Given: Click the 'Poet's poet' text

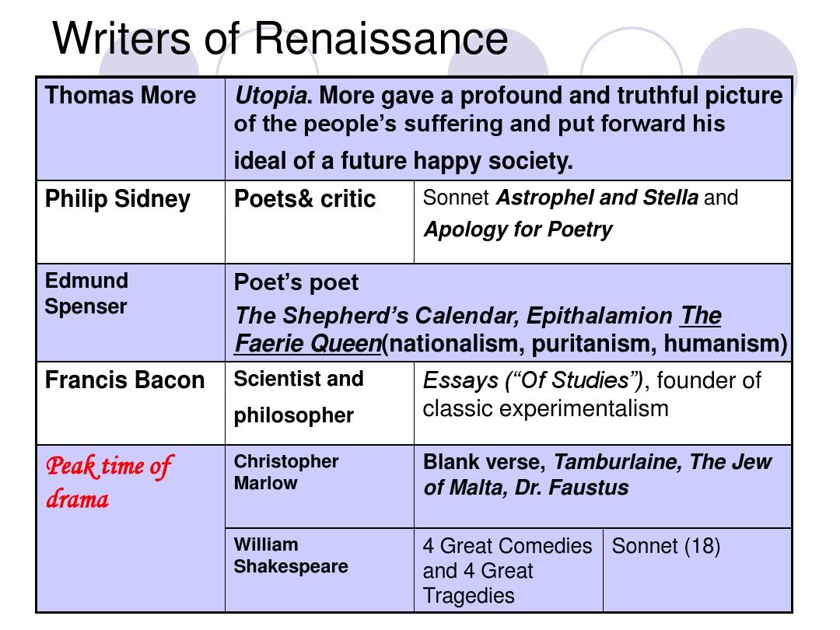Looking at the screenshot, I should (x=296, y=282).
